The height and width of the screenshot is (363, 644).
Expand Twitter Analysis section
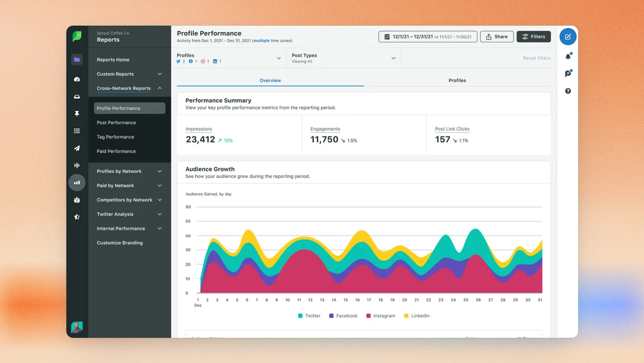(x=129, y=214)
